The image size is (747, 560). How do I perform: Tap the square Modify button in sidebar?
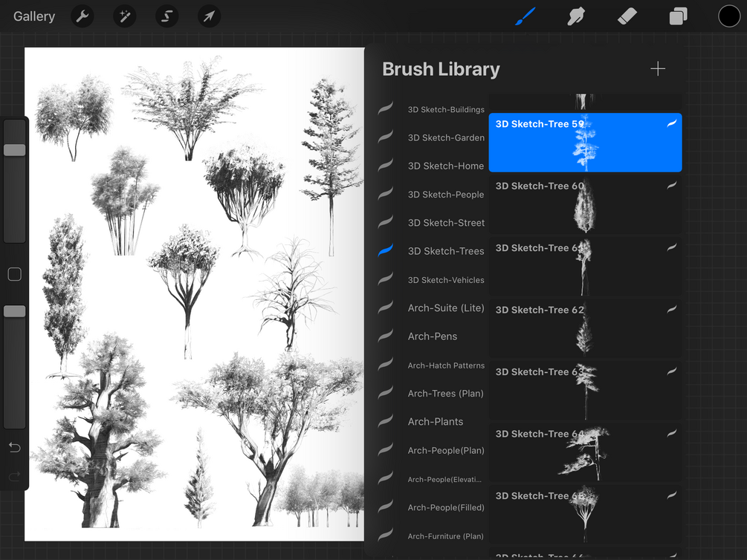(x=15, y=274)
